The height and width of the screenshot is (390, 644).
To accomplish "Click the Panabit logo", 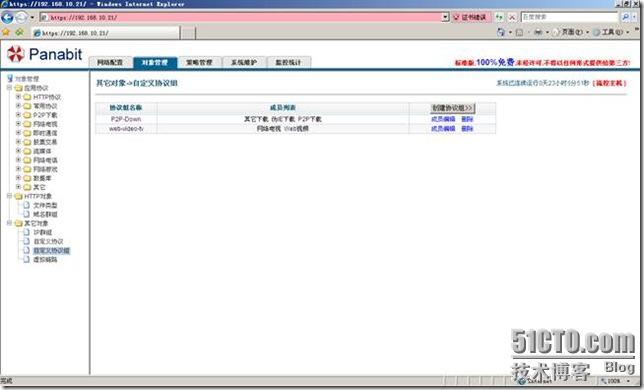I will 45,54.
